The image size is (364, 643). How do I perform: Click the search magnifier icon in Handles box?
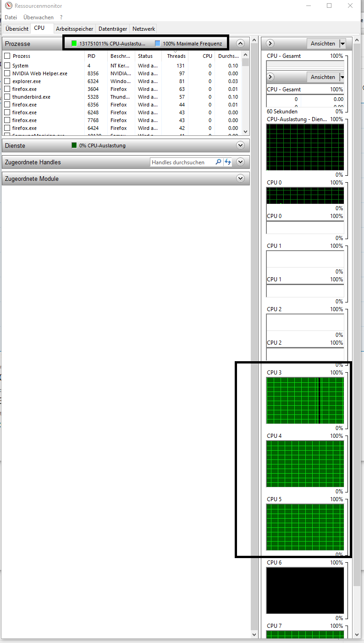pyautogui.click(x=219, y=162)
